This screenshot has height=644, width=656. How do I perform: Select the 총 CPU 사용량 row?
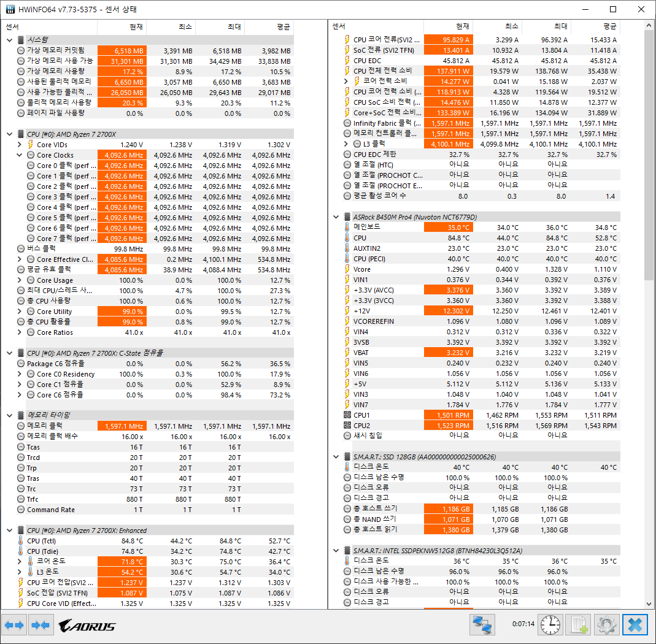pos(155,301)
